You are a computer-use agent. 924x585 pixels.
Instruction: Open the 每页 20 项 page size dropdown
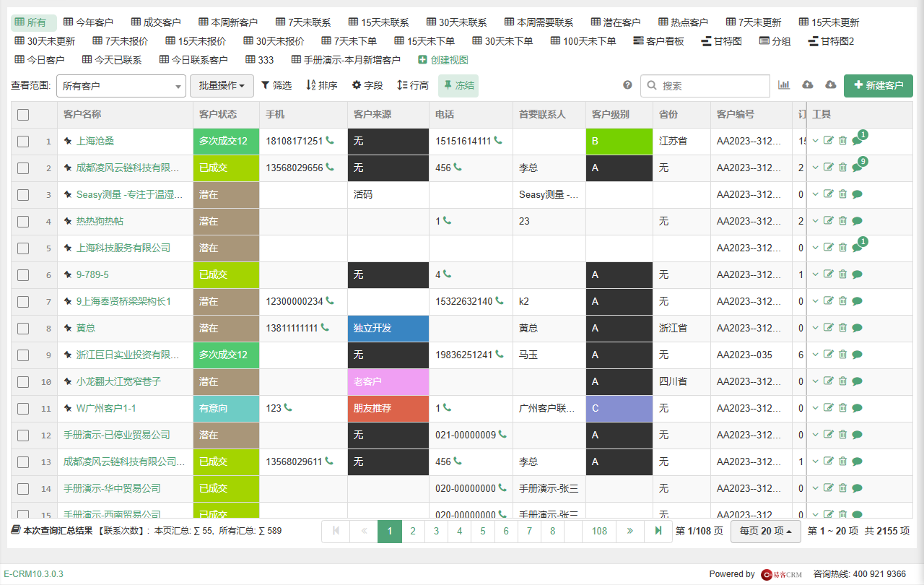[765, 531]
